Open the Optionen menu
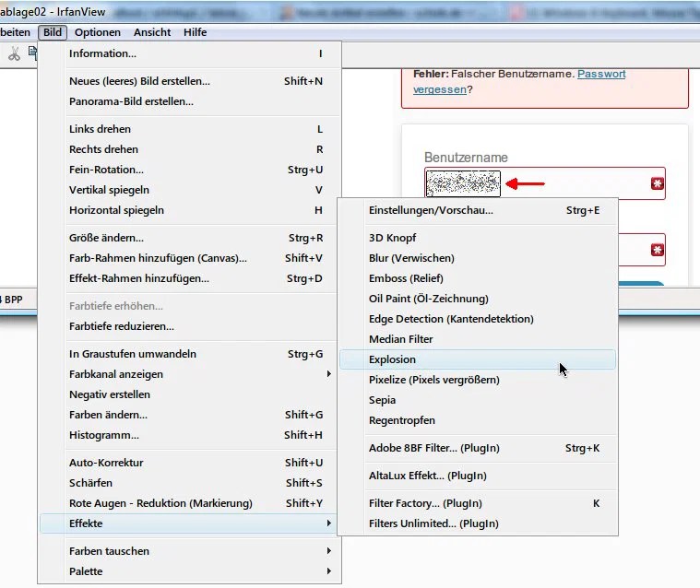700x588 pixels. tap(98, 32)
